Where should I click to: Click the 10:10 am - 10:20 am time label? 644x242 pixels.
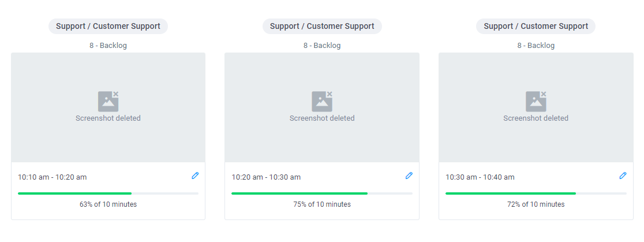tap(52, 177)
